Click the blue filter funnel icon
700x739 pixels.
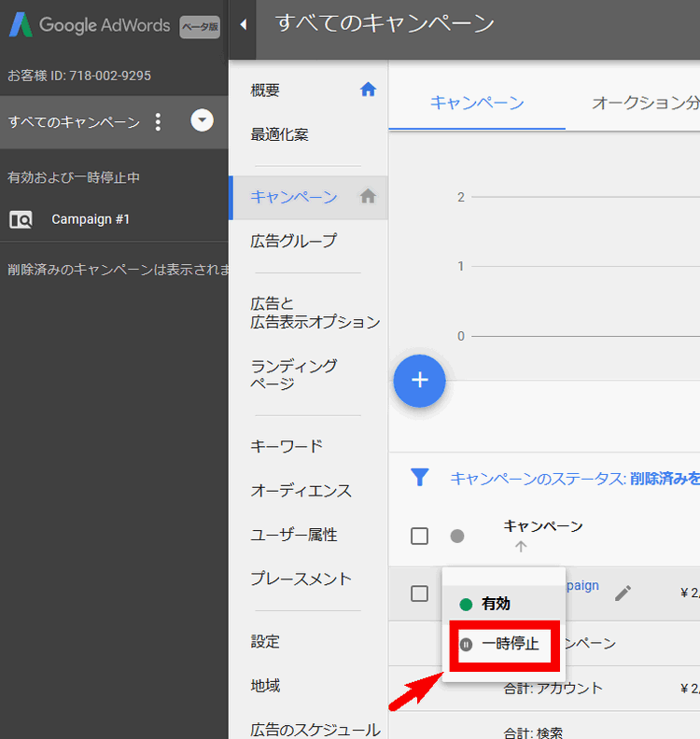419,478
